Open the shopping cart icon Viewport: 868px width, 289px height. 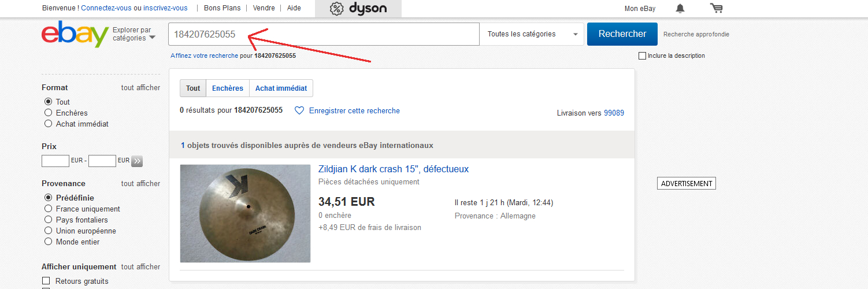point(717,8)
